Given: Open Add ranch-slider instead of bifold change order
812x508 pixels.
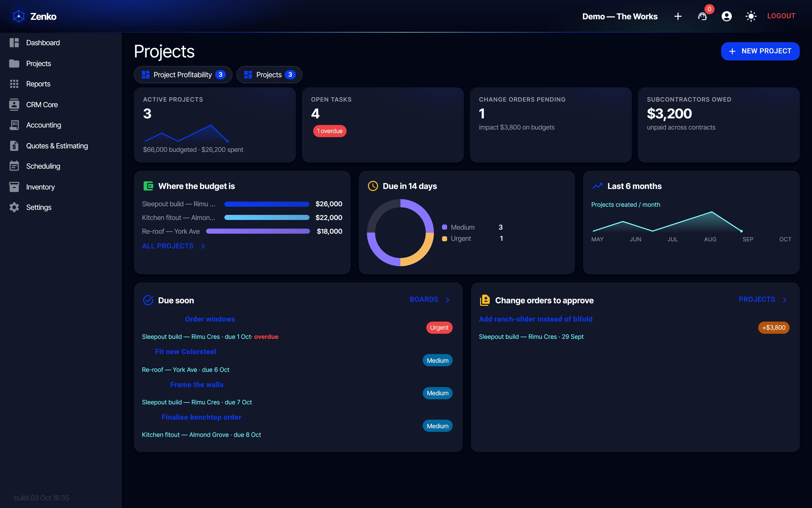Looking at the screenshot, I should tap(535, 319).
